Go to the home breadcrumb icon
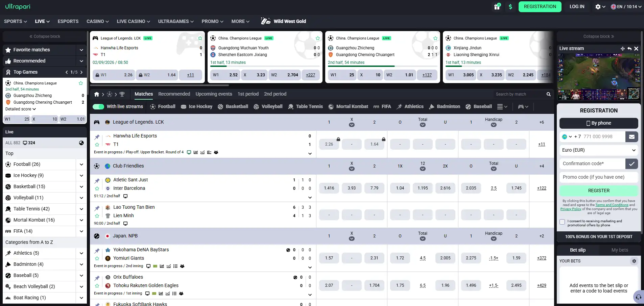This screenshot has height=306, width=644. click(x=97, y=94)
